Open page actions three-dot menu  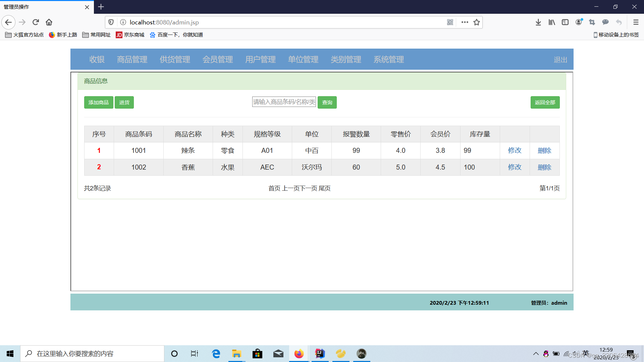pos(465,22)
